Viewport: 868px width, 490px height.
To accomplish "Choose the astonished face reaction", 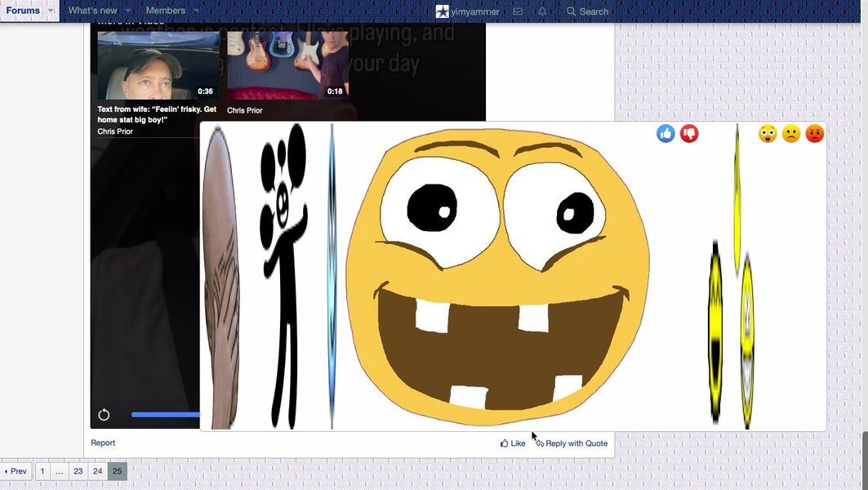I will [768, 133].
